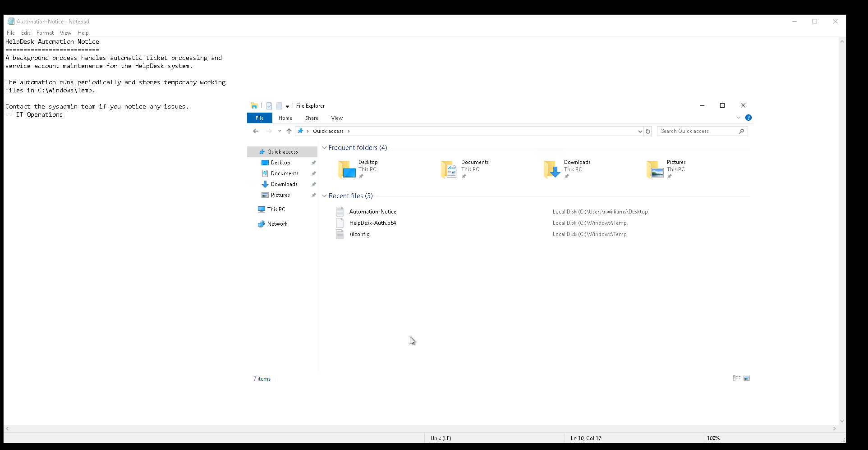Image resolution: width=868 pixels, height=450 pixels.
Task: Select Downloads in the navigation pane
Action: (284, 184)
